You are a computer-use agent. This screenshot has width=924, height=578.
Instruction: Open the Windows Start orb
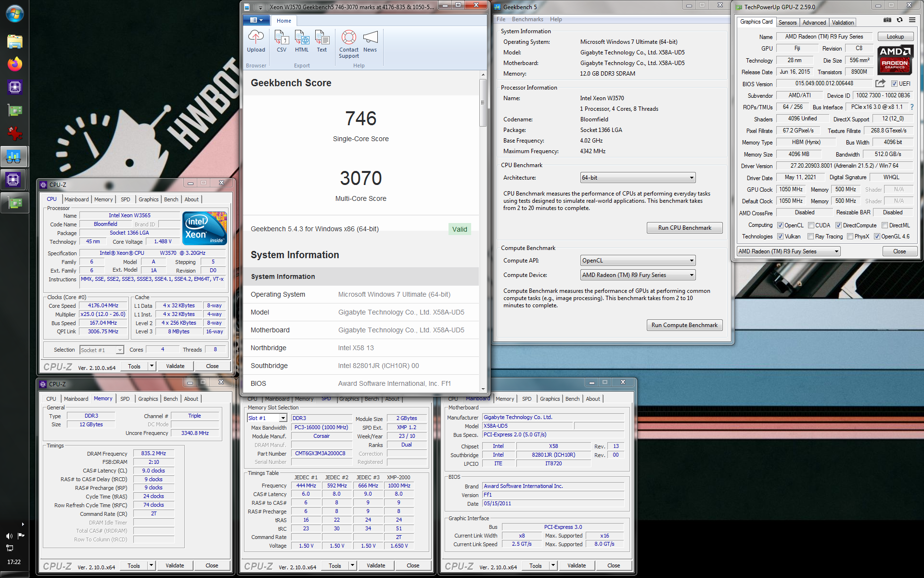tap(14, 13)
